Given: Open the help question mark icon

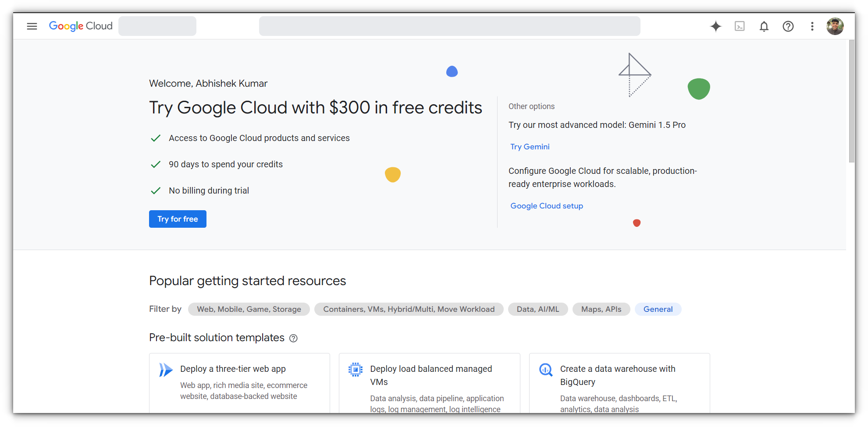Looking at the screenshot, I should [788, 26].
